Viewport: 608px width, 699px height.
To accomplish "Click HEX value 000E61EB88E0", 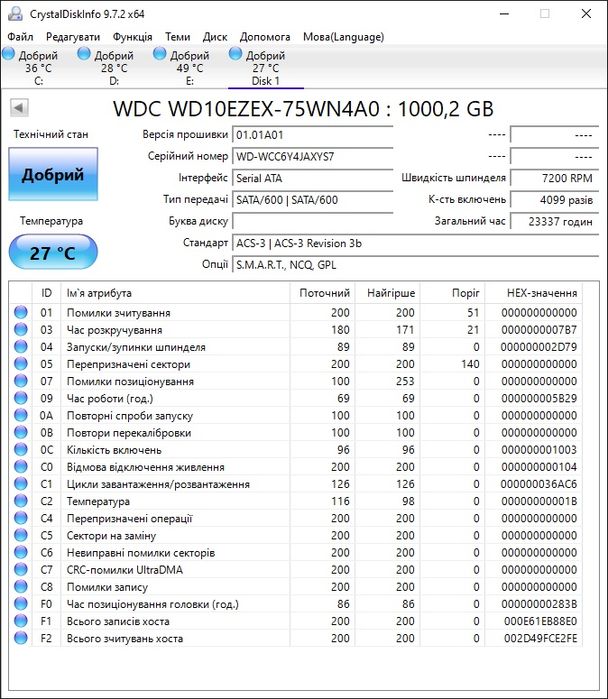I will point(540,621).
